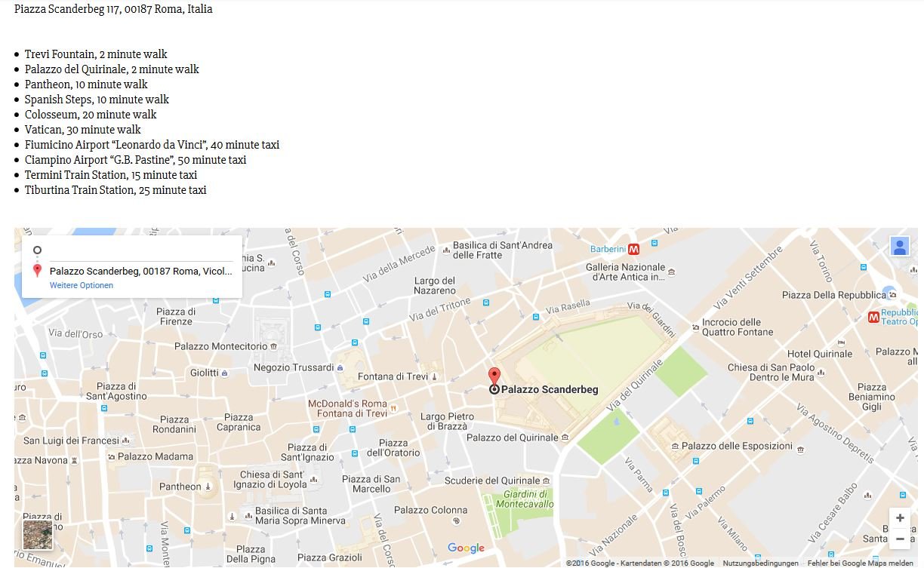Switch to satellite view thumbnail
Image resolution: width=924 pixels, height=568 pixels.
tap(38, 535)
